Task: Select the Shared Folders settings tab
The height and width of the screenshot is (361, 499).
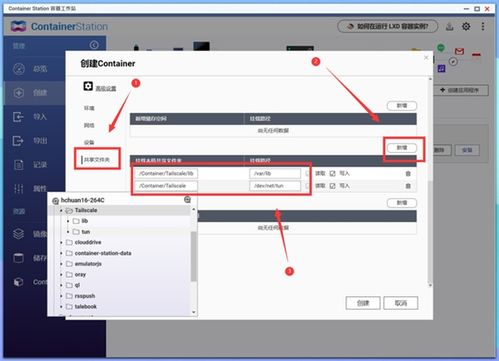Action: click(x=97, y=160)
